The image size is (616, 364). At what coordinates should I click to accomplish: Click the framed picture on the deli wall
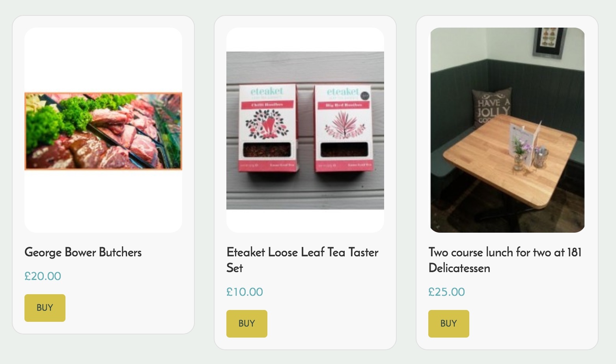(x=549, y=42)
